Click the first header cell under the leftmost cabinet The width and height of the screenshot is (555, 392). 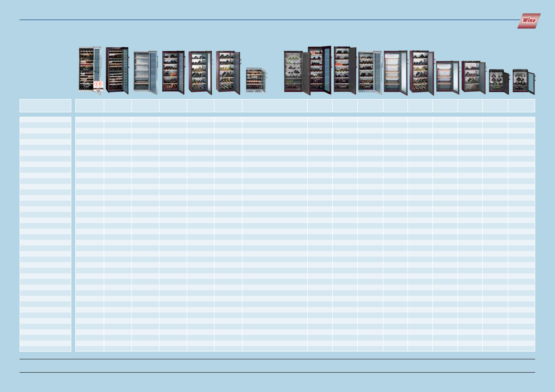pyautogui.click(x=90, y=106)
